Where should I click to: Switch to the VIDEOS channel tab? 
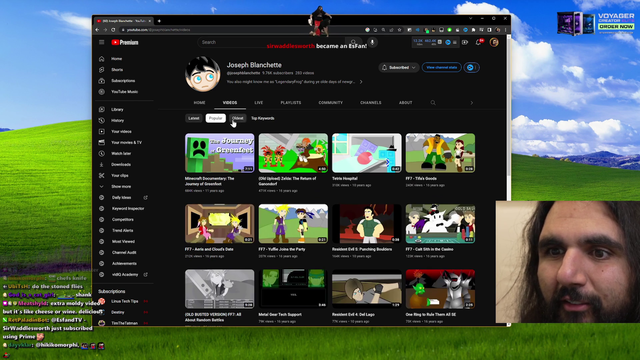[x=230, y=103]
